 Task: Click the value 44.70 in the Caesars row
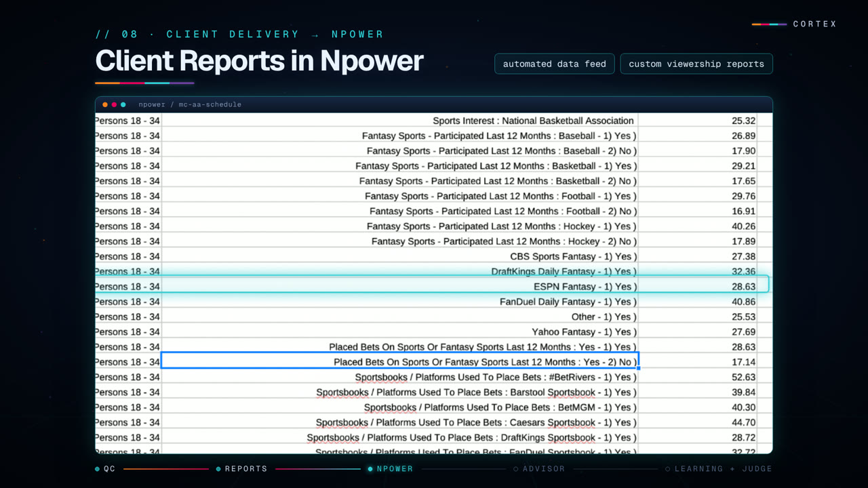pos(744,422)
